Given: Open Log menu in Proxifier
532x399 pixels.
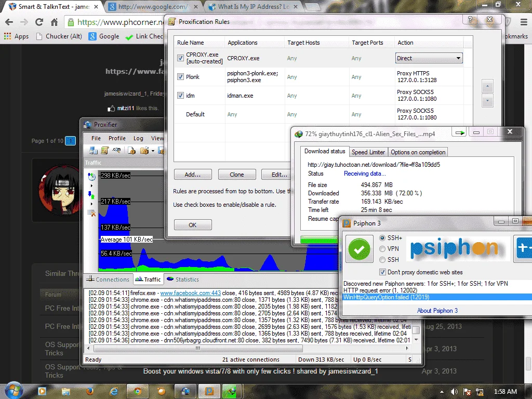Looking at the screenshot, I should [x=138, y=138].
